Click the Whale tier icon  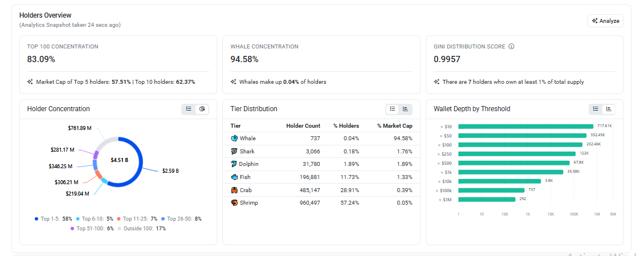click(x=234, y=139)
